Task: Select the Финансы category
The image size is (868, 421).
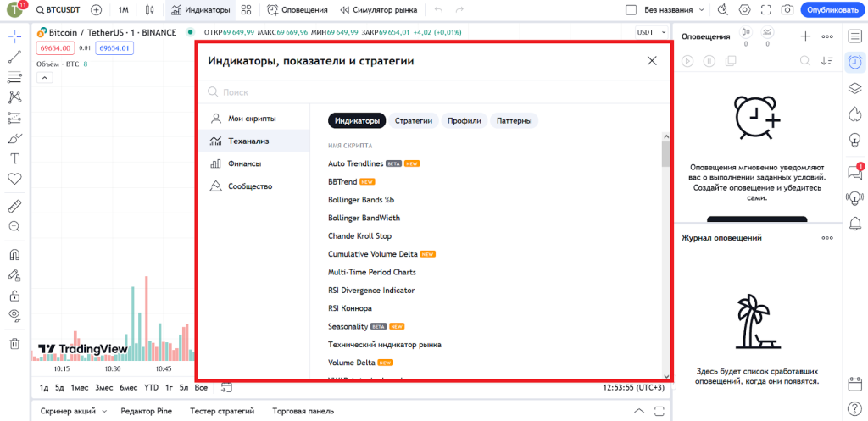Action: tap(254, 163)
